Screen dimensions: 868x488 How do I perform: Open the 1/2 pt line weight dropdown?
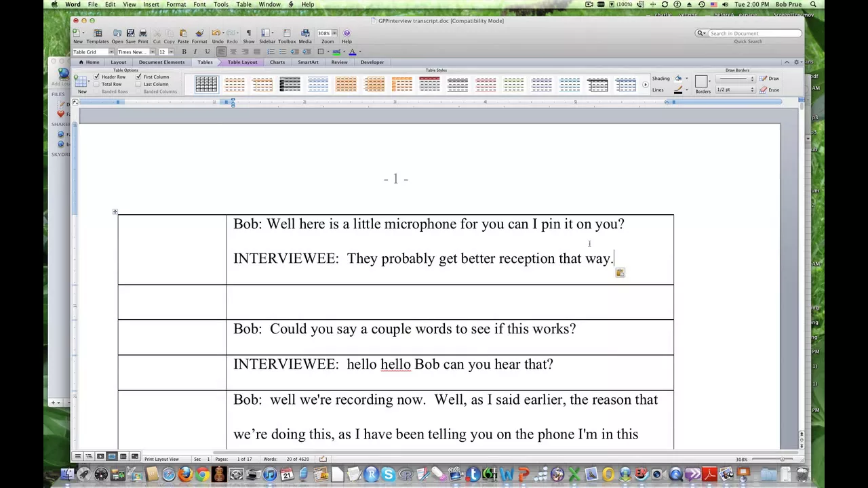tap(737, 90)
